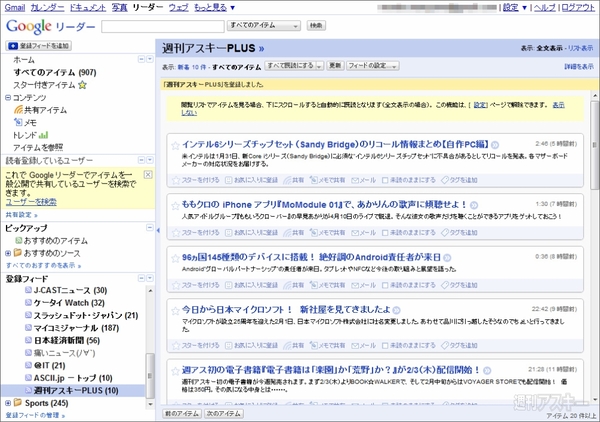Open 写真 from the top bar

tap(119, 7)
